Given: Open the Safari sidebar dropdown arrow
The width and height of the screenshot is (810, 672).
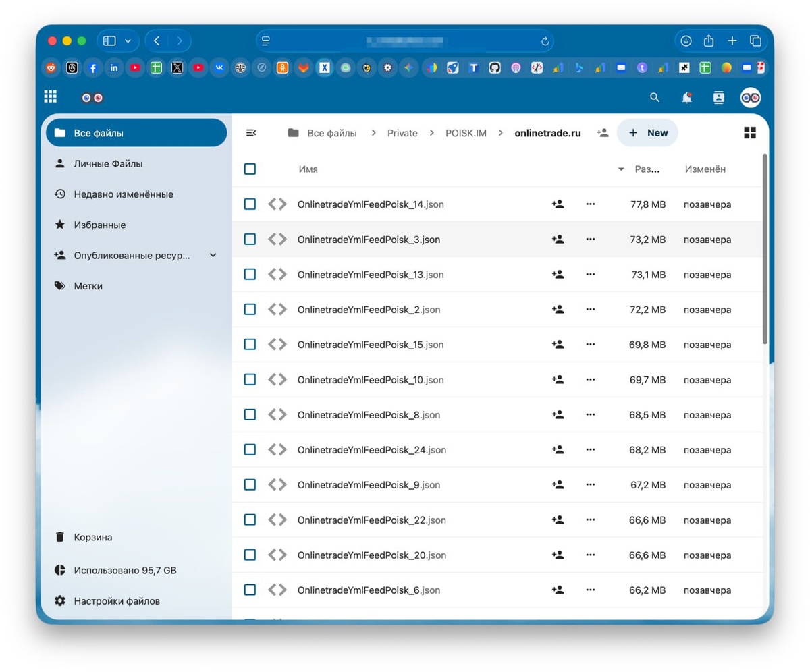Looking at the screenshot, I should (128, 41).
